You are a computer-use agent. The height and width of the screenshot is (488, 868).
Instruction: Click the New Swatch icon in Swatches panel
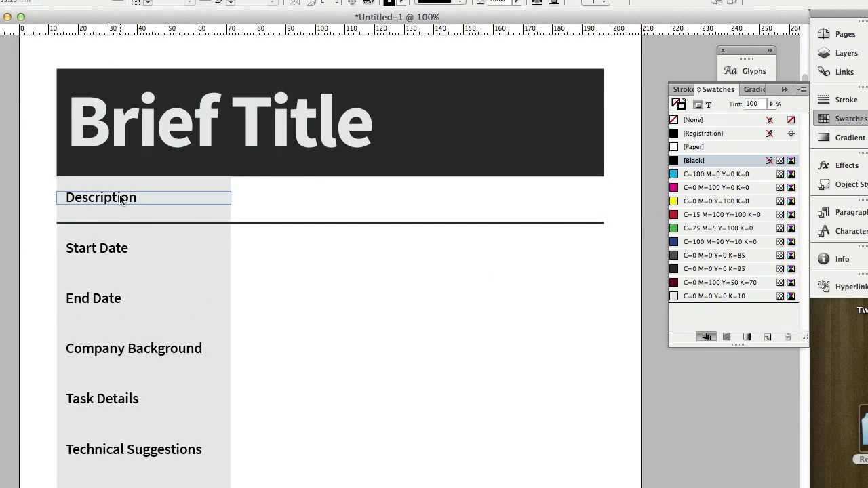pos(768,337)
